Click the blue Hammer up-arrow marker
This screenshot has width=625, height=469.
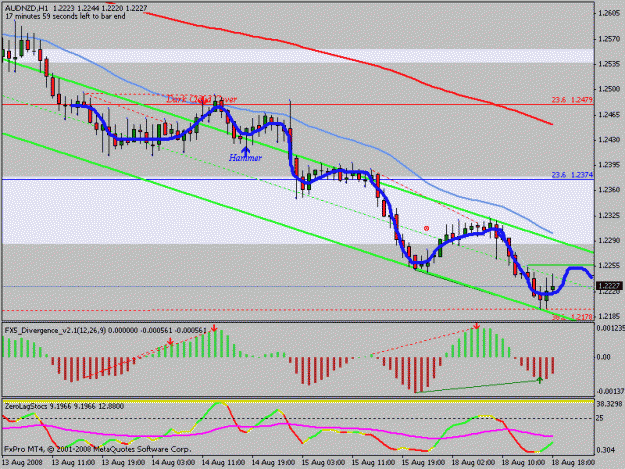click(x=246, y=150)
